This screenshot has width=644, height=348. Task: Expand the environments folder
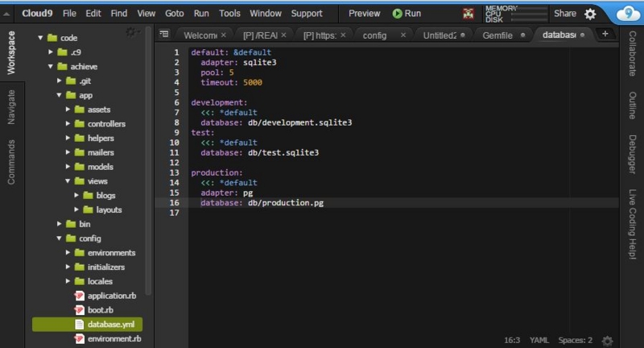click(x=68, y=252)
